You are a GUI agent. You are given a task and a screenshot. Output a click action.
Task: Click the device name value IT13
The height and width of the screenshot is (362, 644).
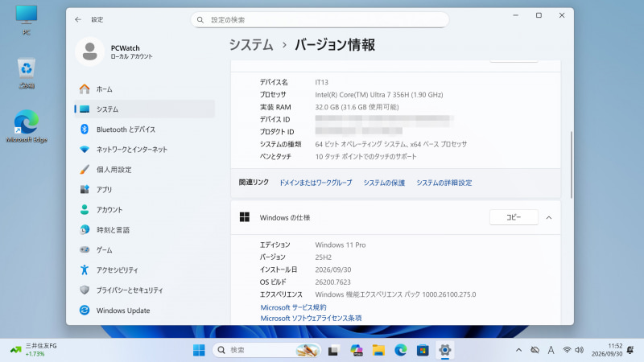point(321,83)
